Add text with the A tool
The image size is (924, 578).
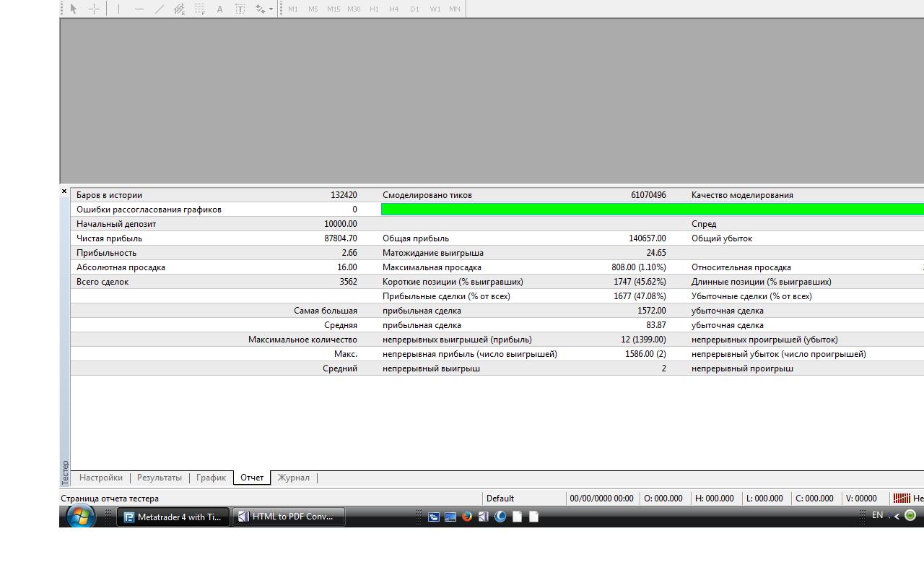click(x=219, y=9)
